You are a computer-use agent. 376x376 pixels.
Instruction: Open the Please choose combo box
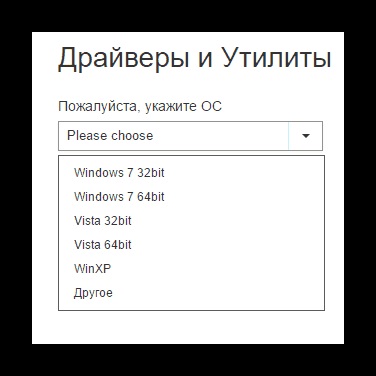coord(190,136)
